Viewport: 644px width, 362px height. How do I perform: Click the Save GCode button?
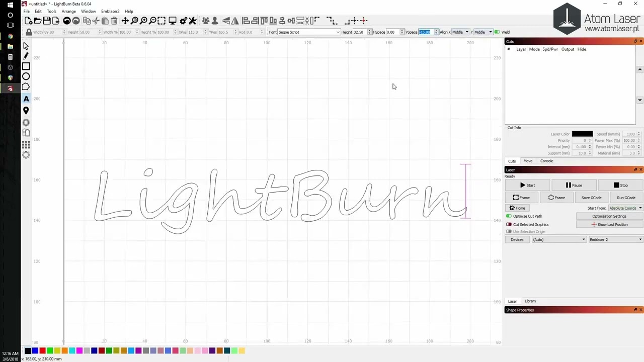tap(591, 198)
